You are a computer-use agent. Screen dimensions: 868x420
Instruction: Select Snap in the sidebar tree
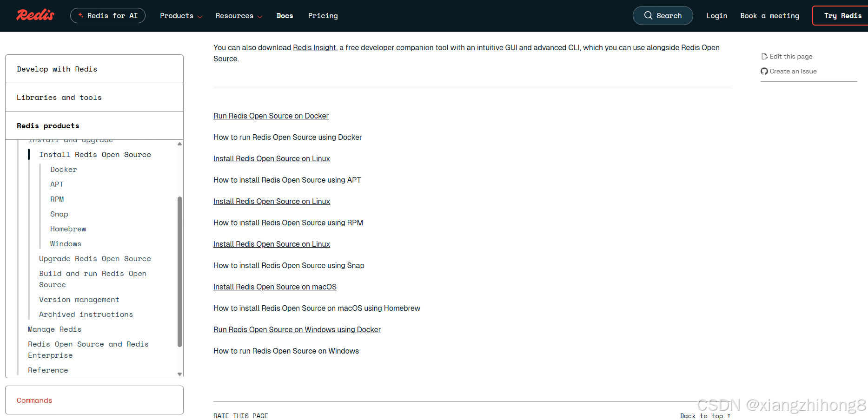click(59, 214)
